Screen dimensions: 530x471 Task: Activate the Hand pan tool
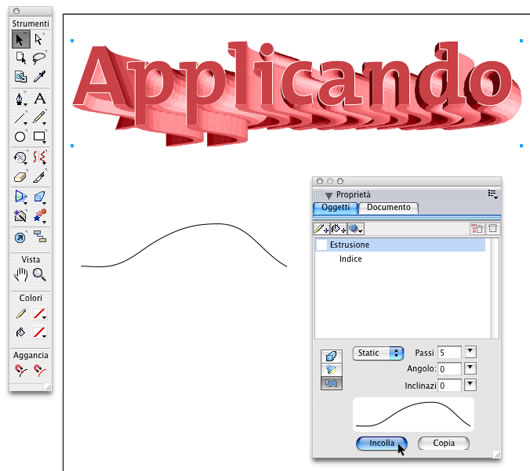pos(21,275)
